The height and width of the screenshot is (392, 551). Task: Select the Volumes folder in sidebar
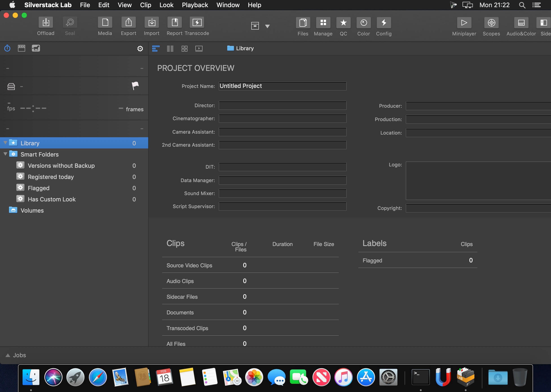point(74,211)
